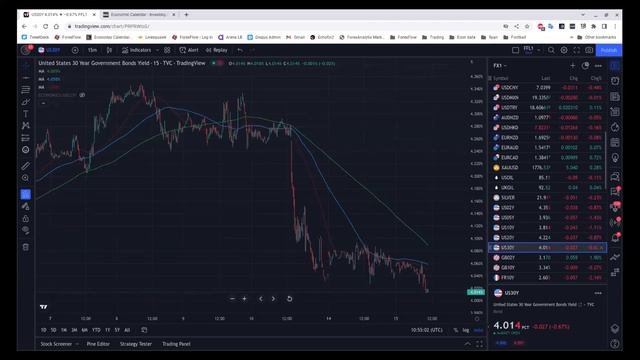The width and height of the screenshot is (640, 360).
Task: Open the go-to-date calendar icon
Action: [x=144, y=330]
